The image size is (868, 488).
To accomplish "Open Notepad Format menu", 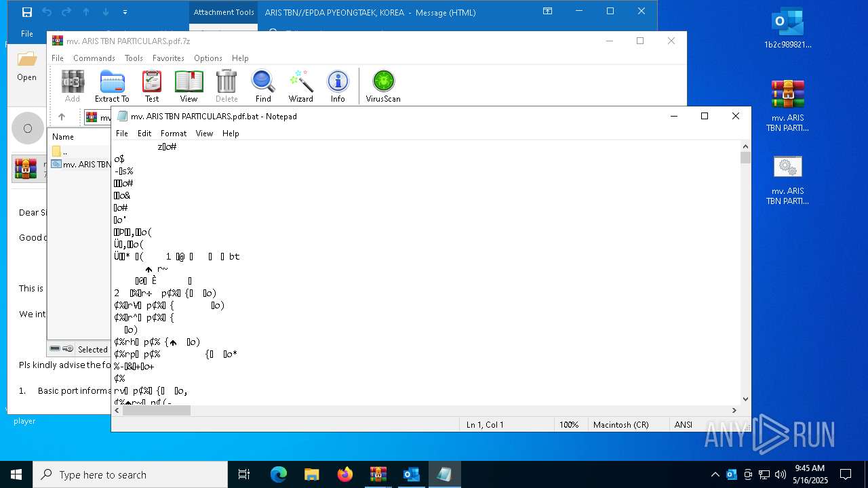I will click(x=174, y=134).
